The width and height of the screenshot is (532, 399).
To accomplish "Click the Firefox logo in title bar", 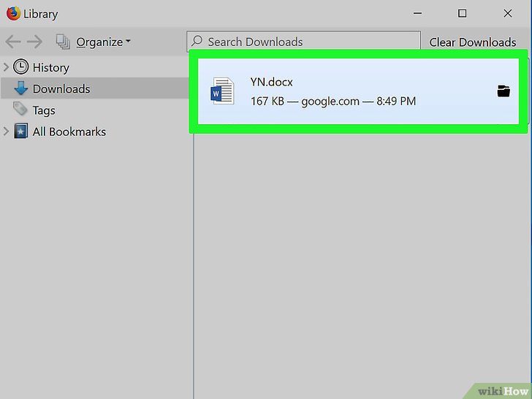I will click(x=14, y=14).
